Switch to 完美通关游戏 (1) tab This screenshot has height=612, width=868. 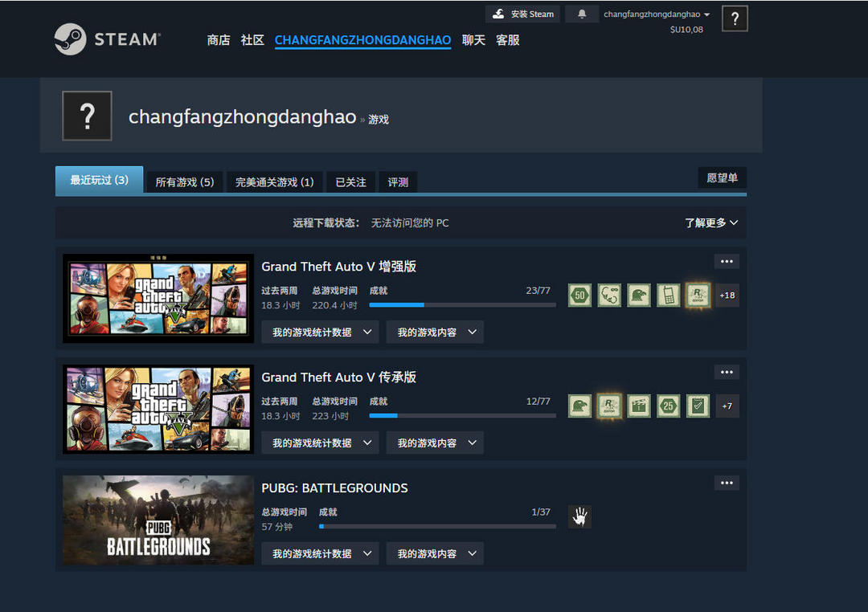point(274,182)
